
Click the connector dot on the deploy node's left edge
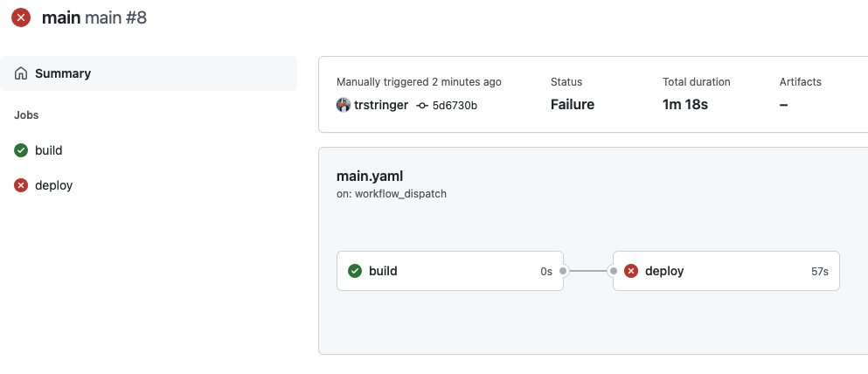[613, 271]
